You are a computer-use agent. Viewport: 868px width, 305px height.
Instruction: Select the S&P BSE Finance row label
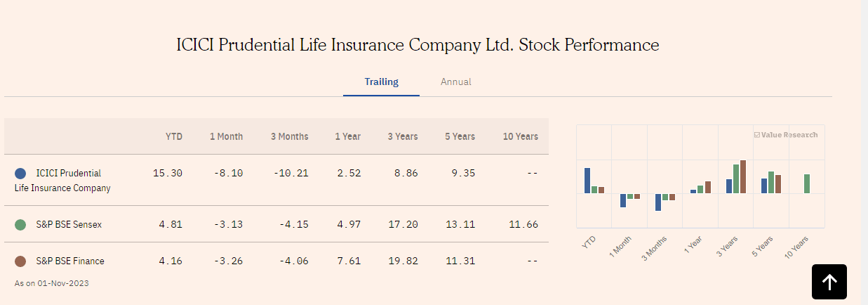(x=70, y=261)
